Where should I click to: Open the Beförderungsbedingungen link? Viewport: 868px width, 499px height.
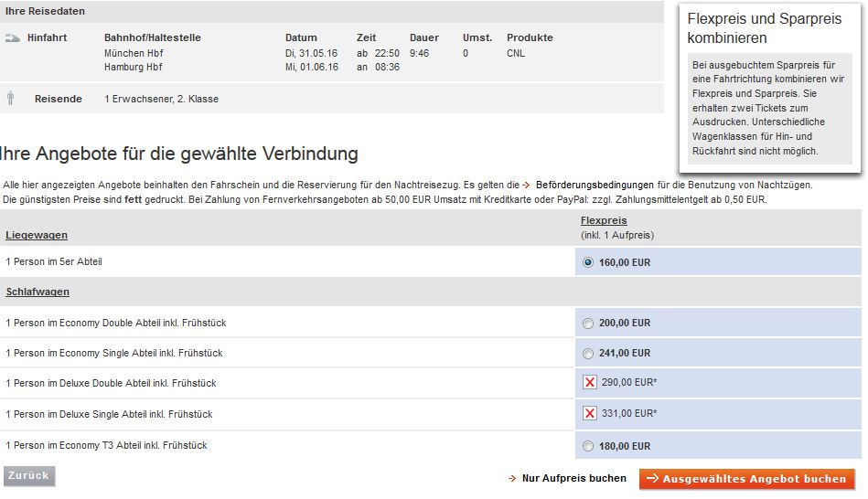[595, 186]
